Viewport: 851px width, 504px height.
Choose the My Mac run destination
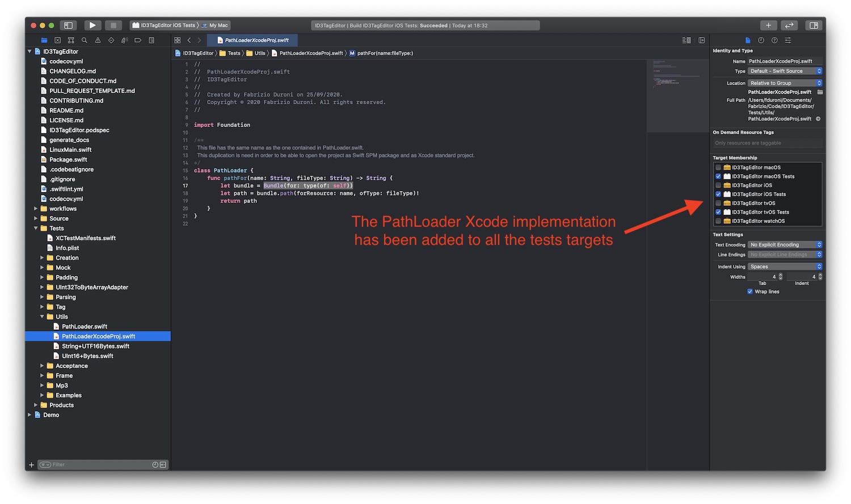coord(215,26)
